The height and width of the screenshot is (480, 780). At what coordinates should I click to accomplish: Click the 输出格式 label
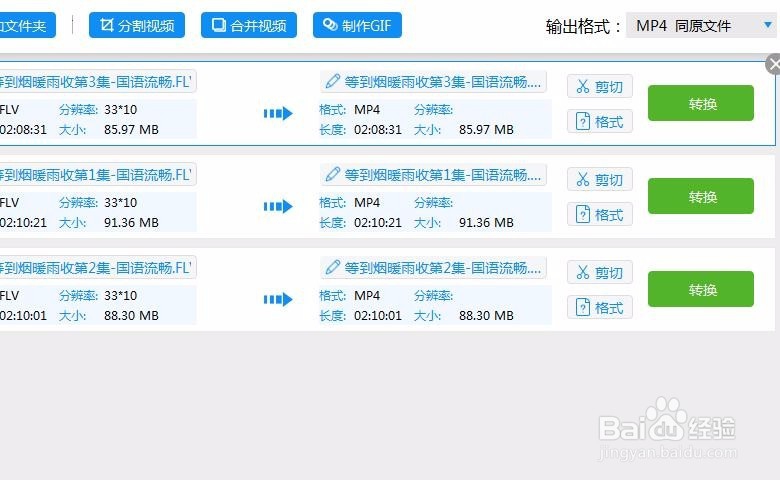pos(584,26)
